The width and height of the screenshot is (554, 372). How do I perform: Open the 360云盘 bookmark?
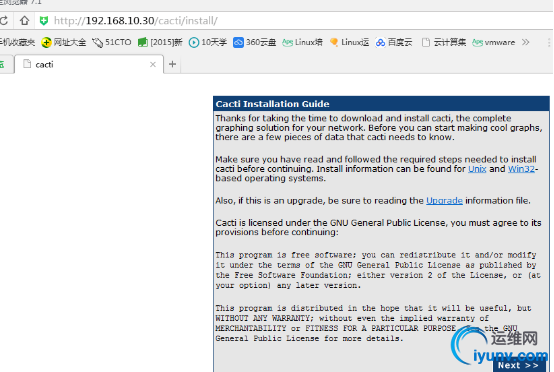(254, 42)
